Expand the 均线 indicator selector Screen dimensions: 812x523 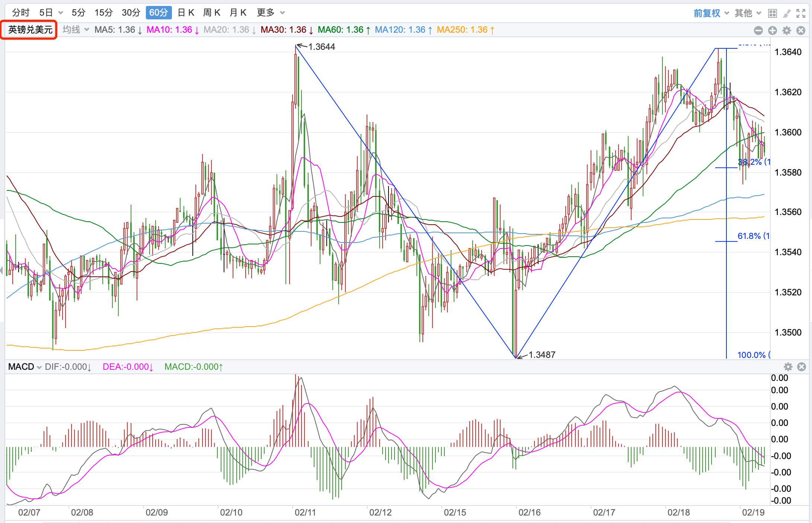point(76,30)
